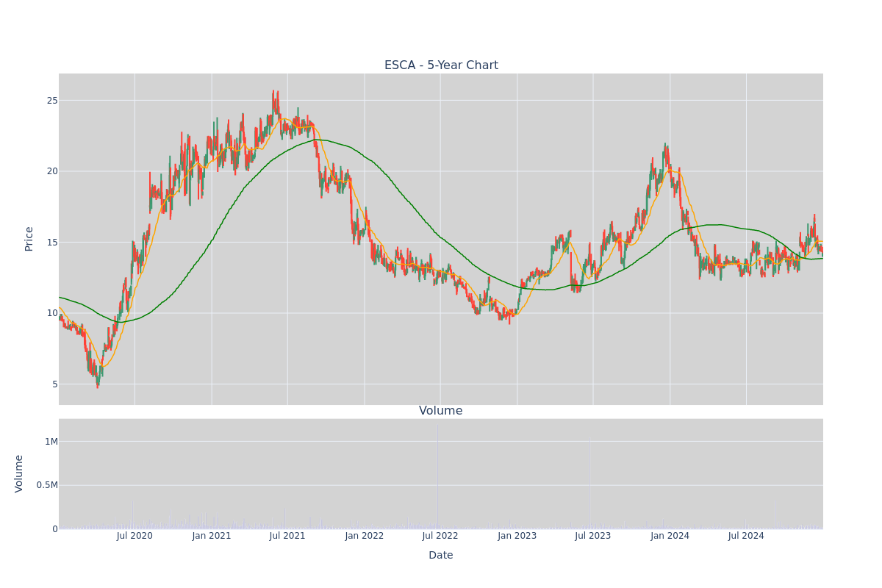Click the tallest volume spike near Jul 2022
This screenshot has height=588, width=882.
tap(438, 477)
